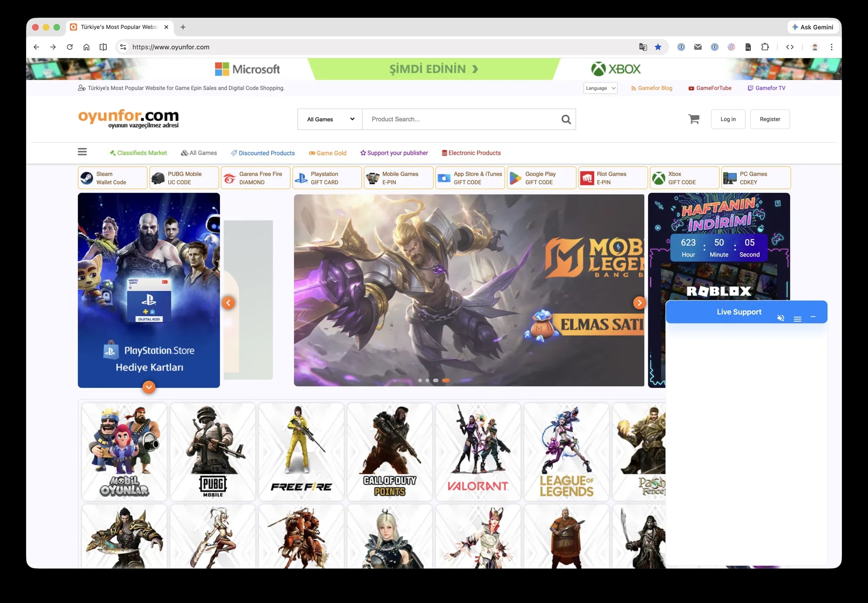Image resolution: width=868 pixels, height=603 pixels.
Task: Expand the All Games category dropdown
Action: click(330, 119)
